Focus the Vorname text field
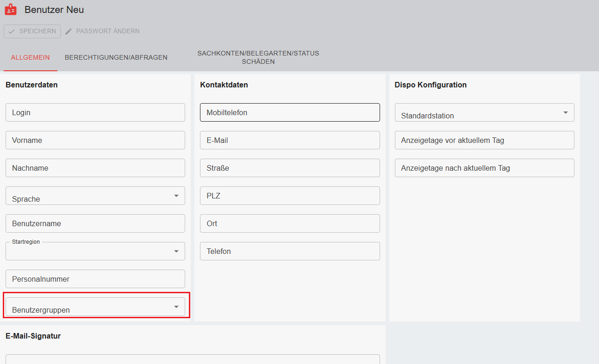Viewport: 599px width, 364px height. (x=95, y=140)
